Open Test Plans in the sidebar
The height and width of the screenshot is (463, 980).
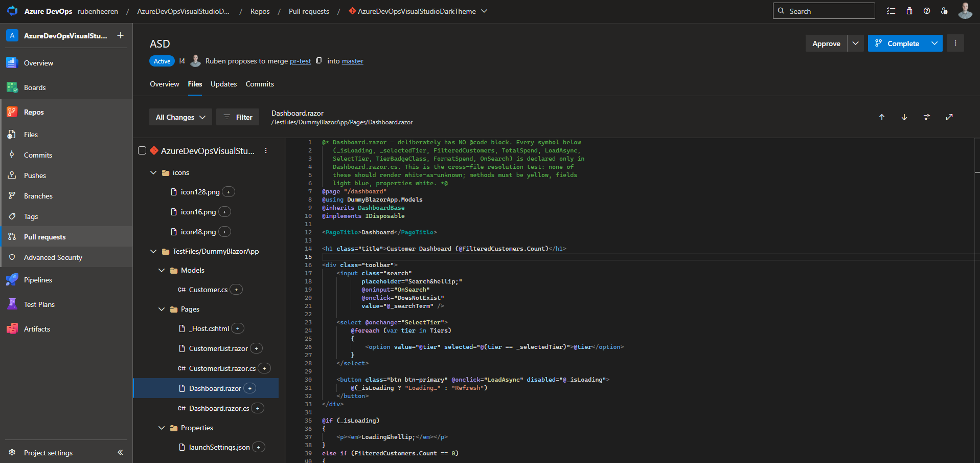point(66,304)
